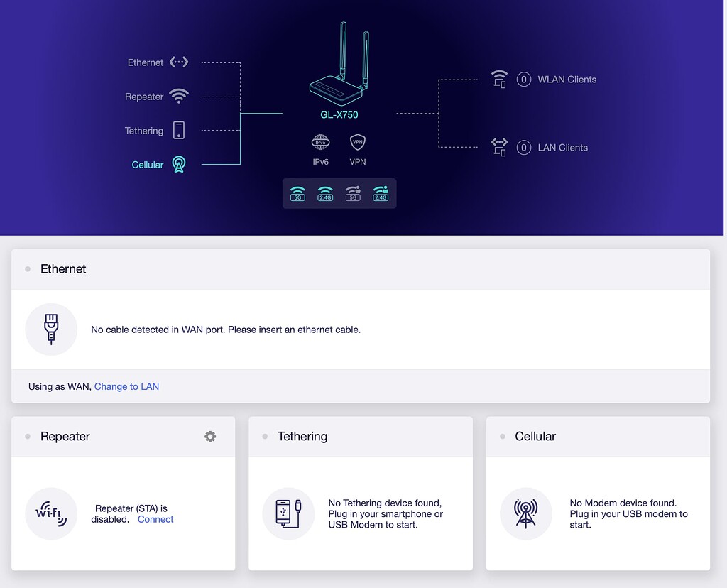Click the WLAN clients count badge
The height and width of the screenshot is (588, 727).
[x=524, y=80]
